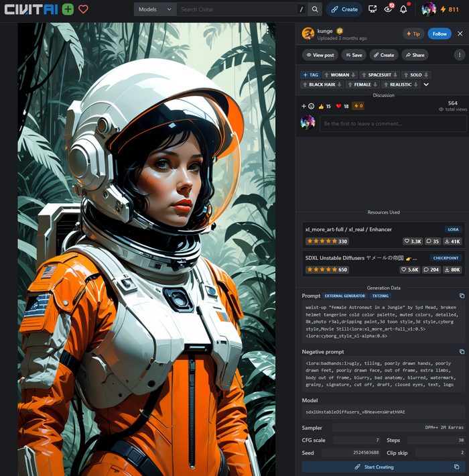This screenshot has width=469, height=476.
Task: Click the 650 star rating badge
Action: pos(327,270)
